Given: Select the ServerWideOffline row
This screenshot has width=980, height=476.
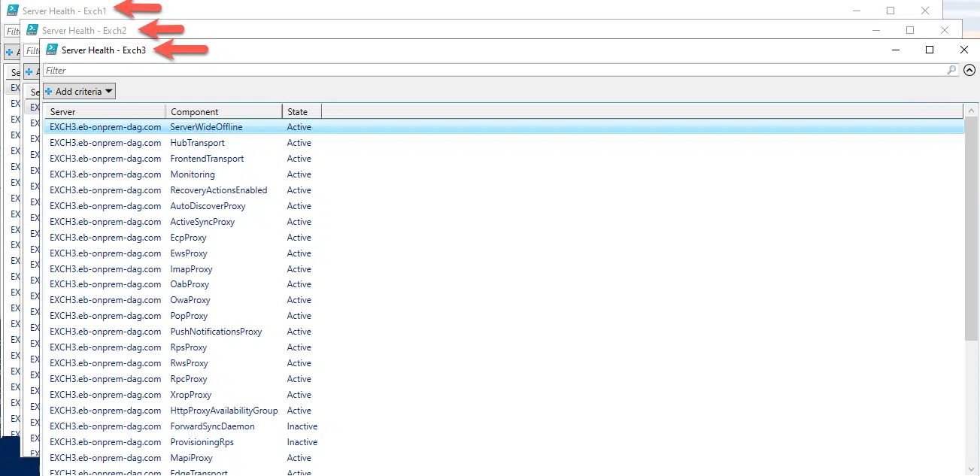Looking at the screenshot, I should click(x=503, y=127).
